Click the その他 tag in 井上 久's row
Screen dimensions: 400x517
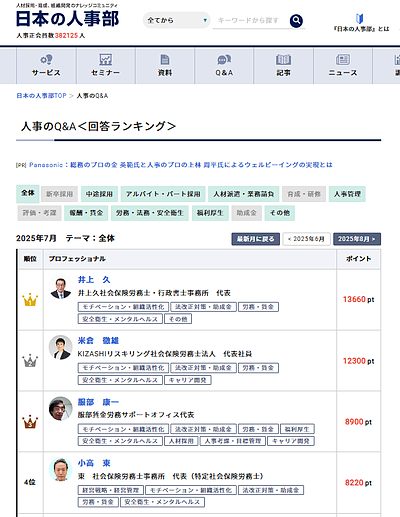click(x=178, y=319)
